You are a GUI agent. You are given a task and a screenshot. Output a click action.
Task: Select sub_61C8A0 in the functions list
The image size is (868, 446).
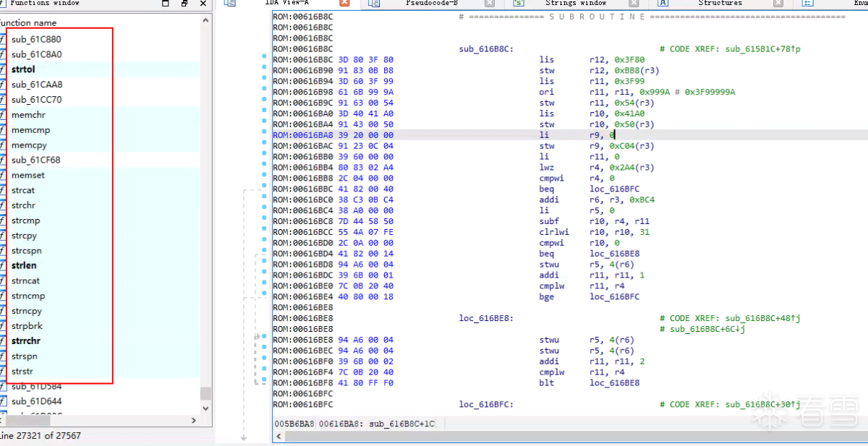click(36, 54)
